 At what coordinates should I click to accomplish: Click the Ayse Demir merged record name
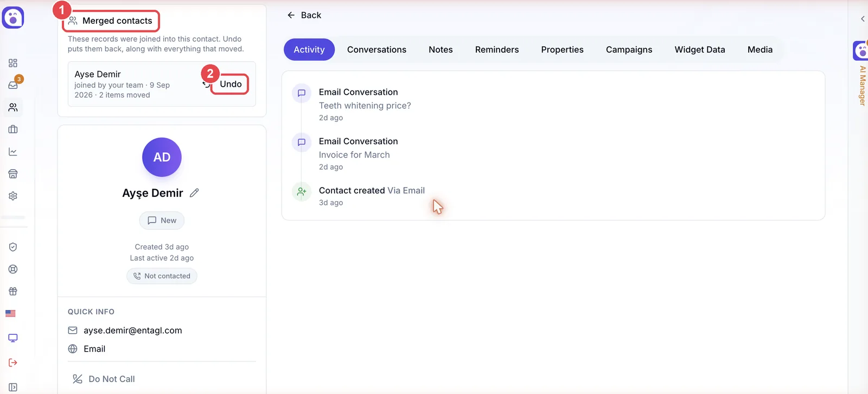(x=98, y=74)
